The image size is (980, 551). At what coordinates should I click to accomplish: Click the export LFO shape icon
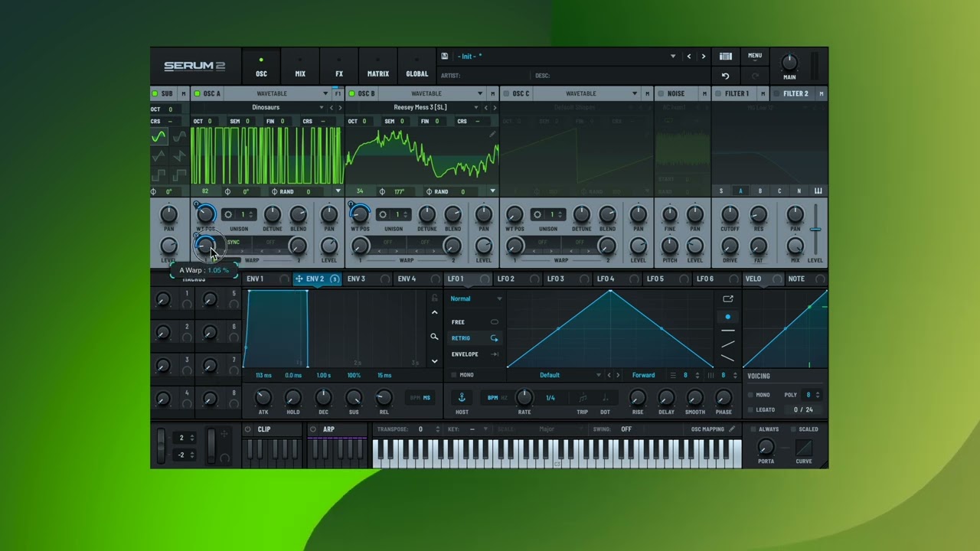pyautogui.click(x=727, y=298)
